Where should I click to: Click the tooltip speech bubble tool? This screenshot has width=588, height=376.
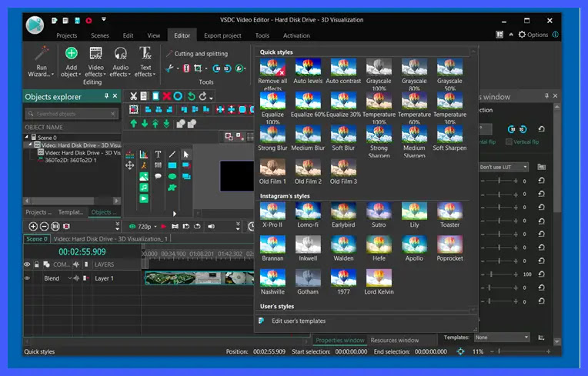158,176
